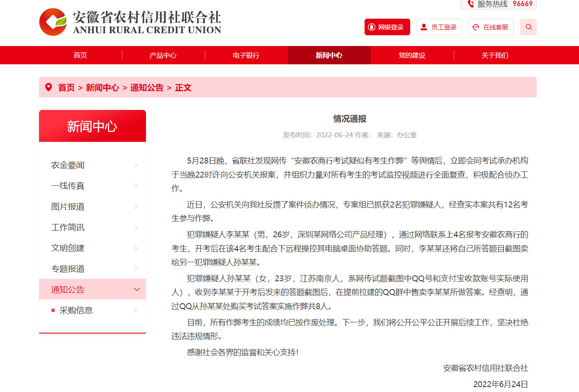Click 新闻中心 link in breadcrumb
This screenshot has height=392, width=579.
[x=102, y=88]
